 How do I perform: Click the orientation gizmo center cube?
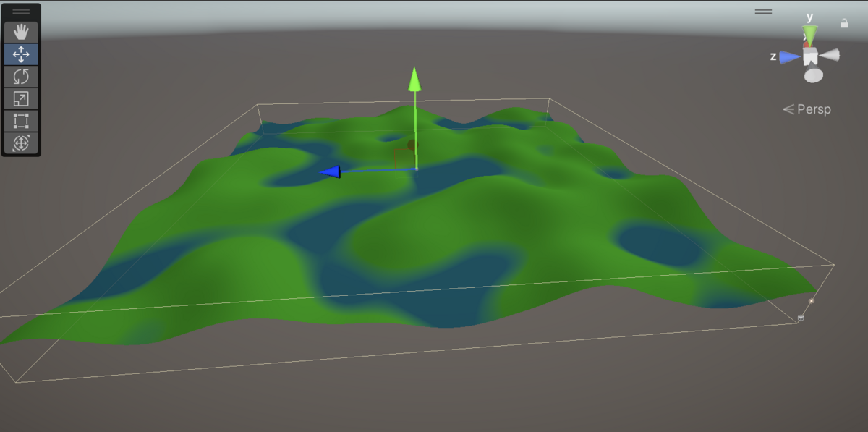click(x=810, y=56)
